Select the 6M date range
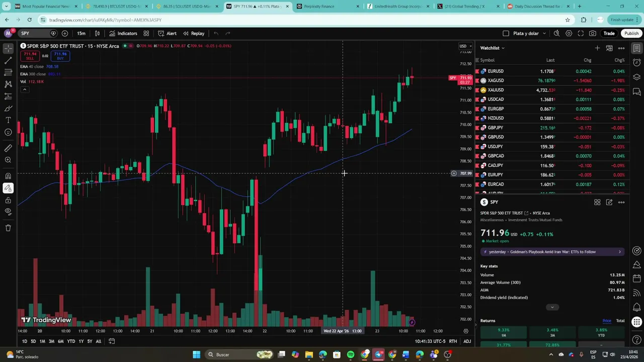This screenshot has height=362, width=644. pos(60,341)
